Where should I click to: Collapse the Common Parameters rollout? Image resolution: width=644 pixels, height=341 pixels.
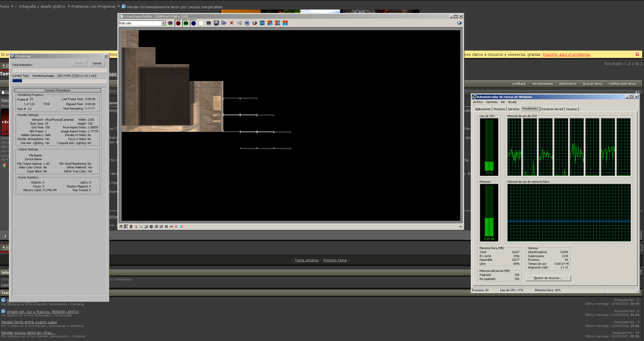pyautogui.click(x=57, y=90)
